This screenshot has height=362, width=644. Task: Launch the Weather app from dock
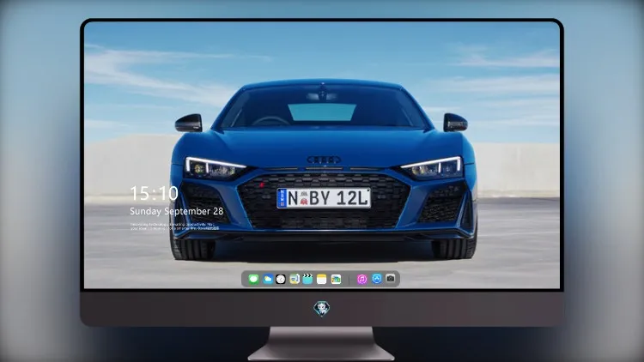click(x=267, y=279)
